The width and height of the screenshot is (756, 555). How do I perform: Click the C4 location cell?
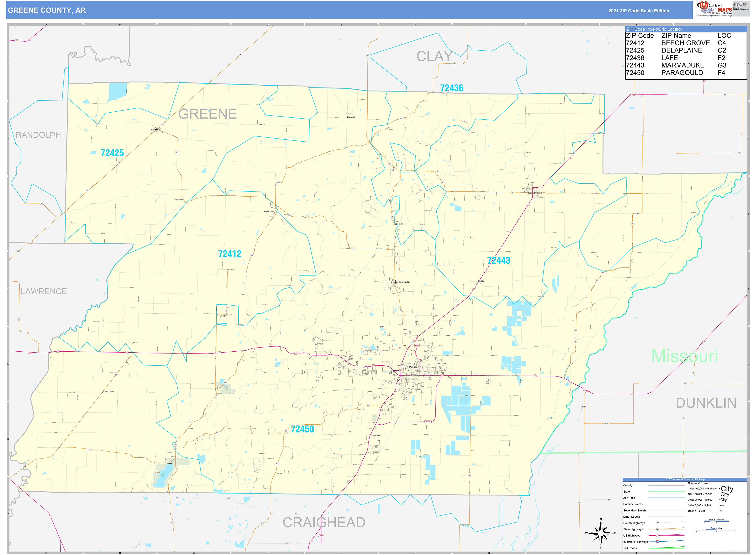(722, 43)
